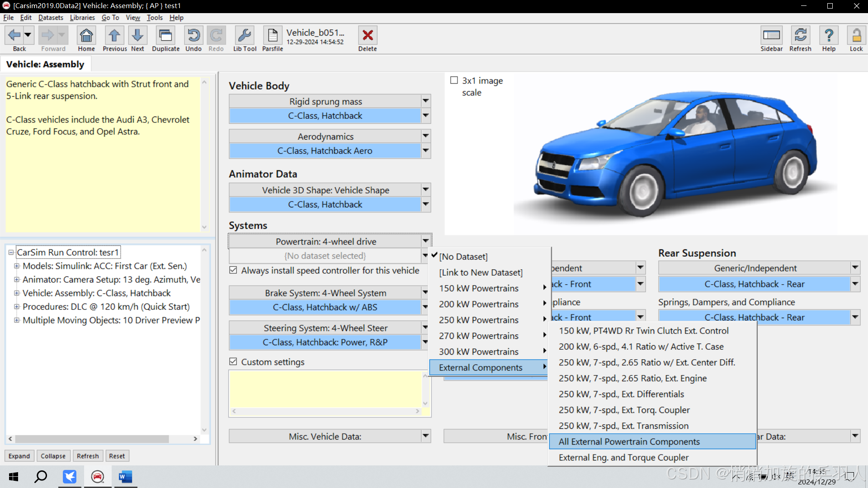The image size is (868, 488).
Task: Open Rigid sprung mass dropdown arrow
Action: pyautogui.click(x=425, y=101)
